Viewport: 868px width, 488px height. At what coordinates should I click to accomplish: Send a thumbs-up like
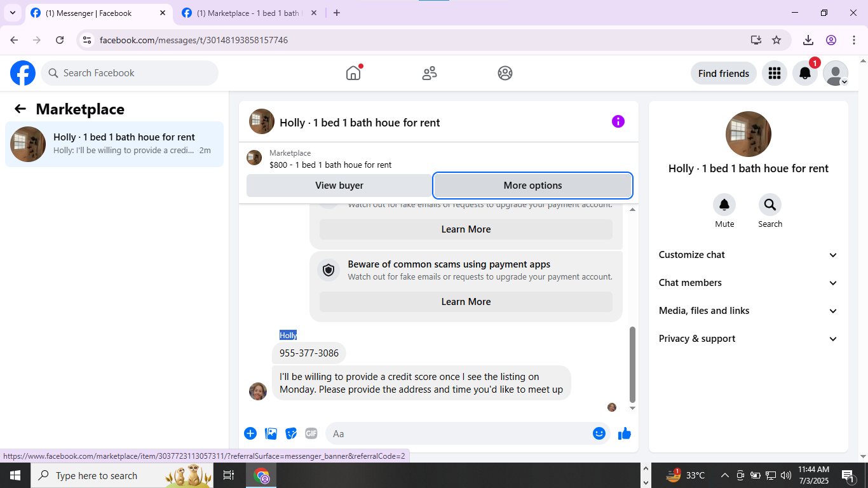[625, 433]
